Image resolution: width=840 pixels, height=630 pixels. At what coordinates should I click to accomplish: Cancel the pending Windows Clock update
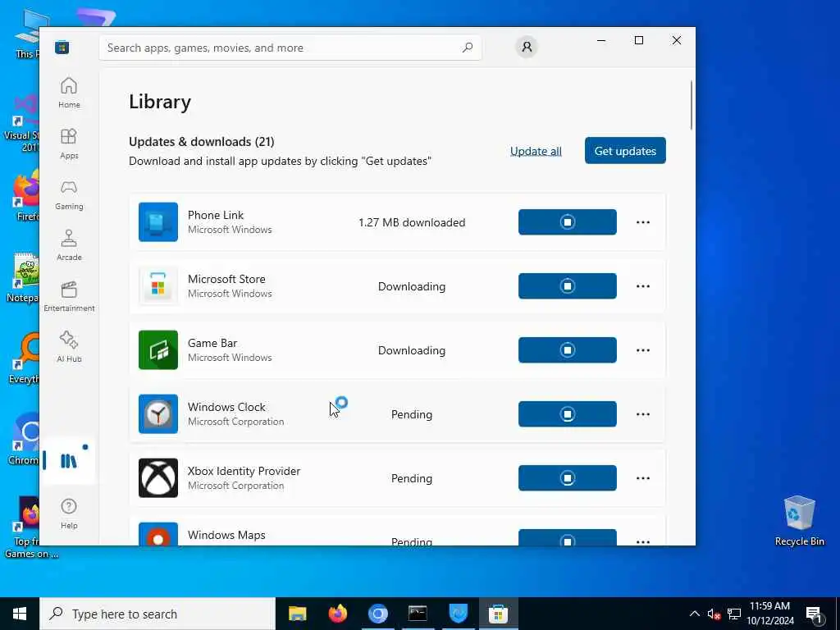(x=568, y=413)
